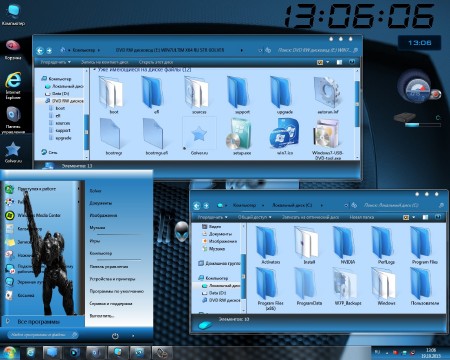Select the bootmgr.efi file
This screenshot has height=360, width=450.
(x=156, y=136)
